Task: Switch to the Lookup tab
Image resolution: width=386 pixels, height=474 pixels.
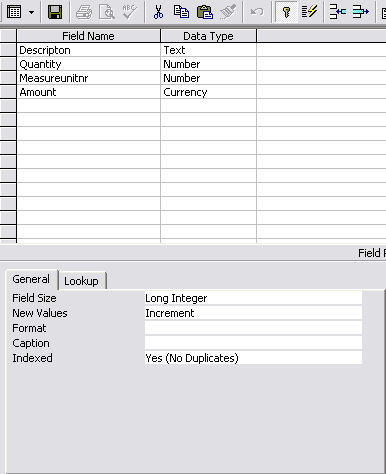Action: pyautogui.click(x=81, y=281)
